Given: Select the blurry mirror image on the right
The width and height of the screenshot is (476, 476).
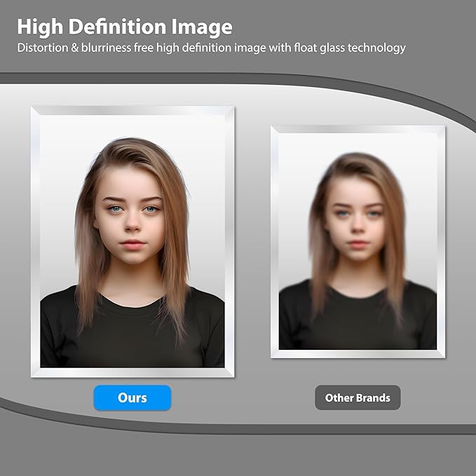Looking at the screenshot, I should [358, 241].
